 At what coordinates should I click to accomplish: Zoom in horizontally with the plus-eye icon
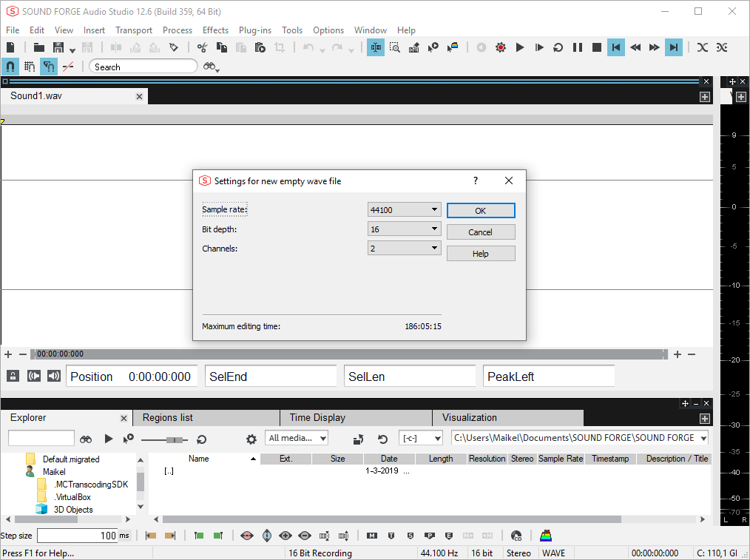click(286, 536)
